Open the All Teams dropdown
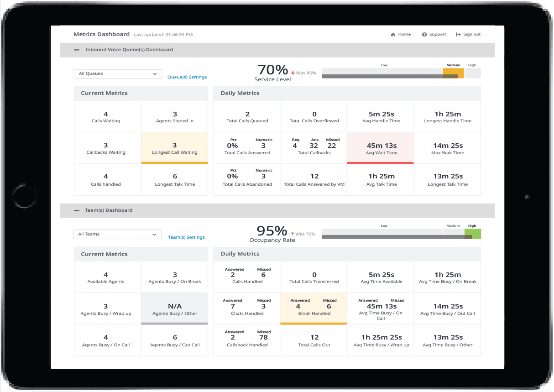554x392 pixels. coord(117,234)
